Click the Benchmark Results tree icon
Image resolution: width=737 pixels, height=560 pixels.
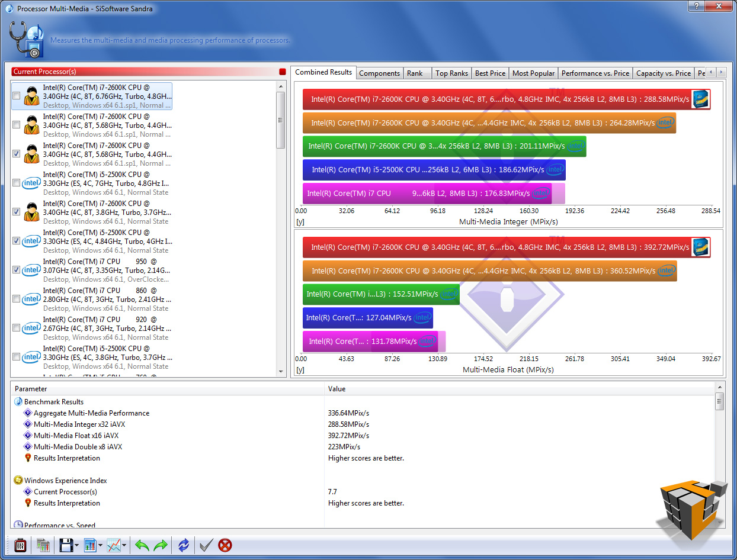click(x=18, y=401)
